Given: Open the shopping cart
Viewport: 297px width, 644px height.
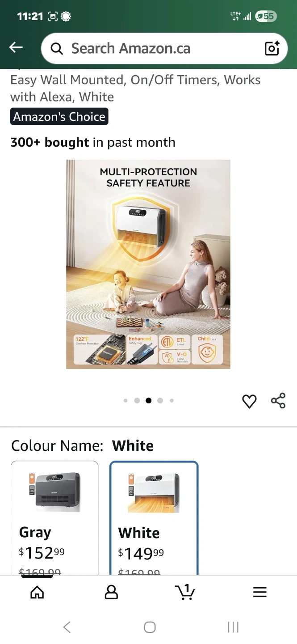Looking at the screenshot, I should pyautogui.click(x=185, y=592).
